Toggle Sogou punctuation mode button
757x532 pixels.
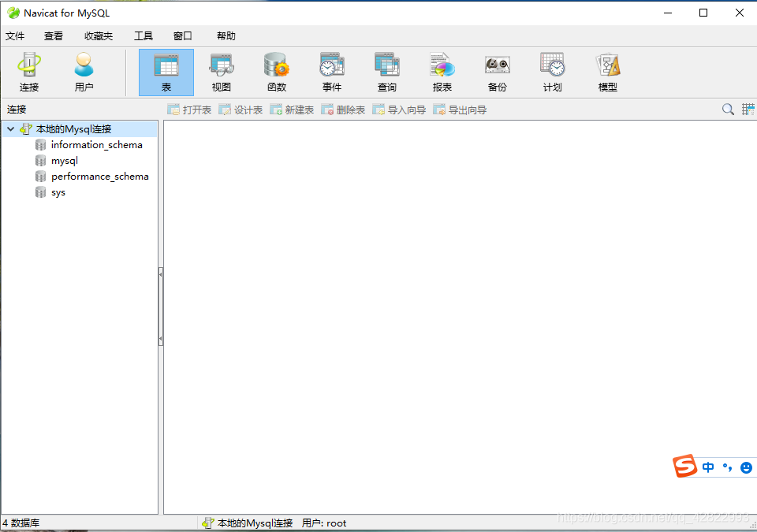coord(727,467)
